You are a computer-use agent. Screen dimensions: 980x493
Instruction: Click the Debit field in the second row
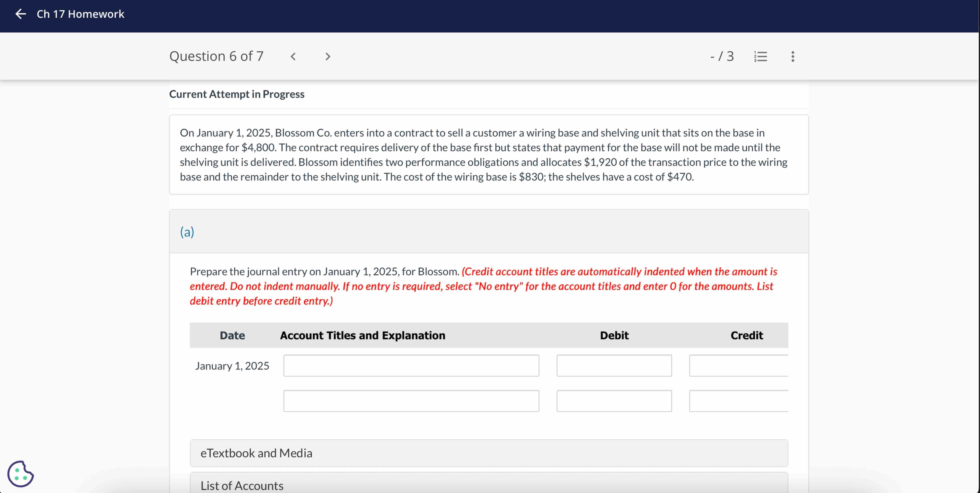pos(614,401)
